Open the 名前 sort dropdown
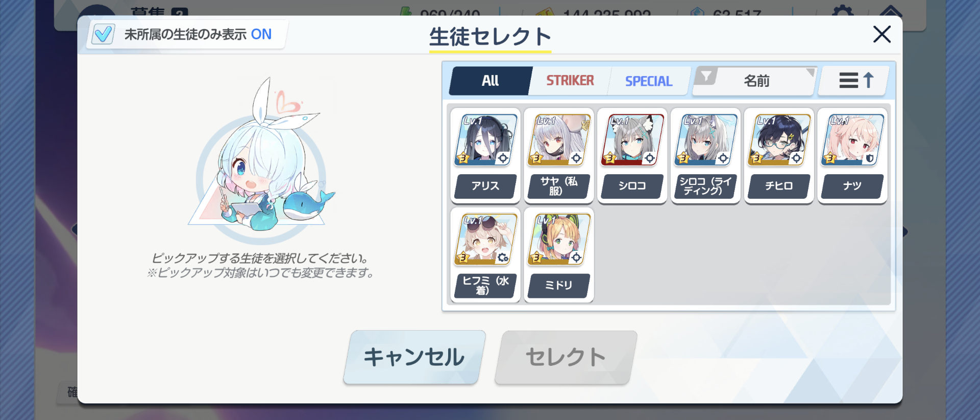This screenshot has height=420, width=980. [756, 81]
